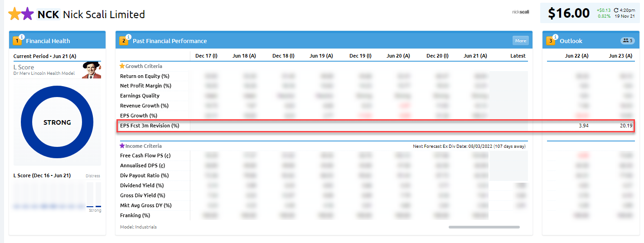Click the Mkt Avg Gross DY (%) row label

pos(146,205)
